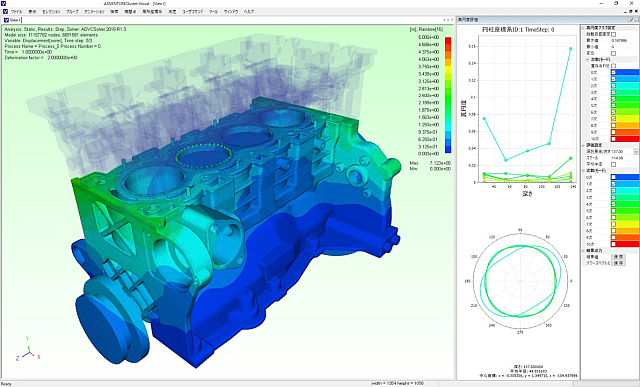640x387 pixels.
Task: Click 保存 button for 結果値 row
Action: pyautogui.click(x=618, y=257)
